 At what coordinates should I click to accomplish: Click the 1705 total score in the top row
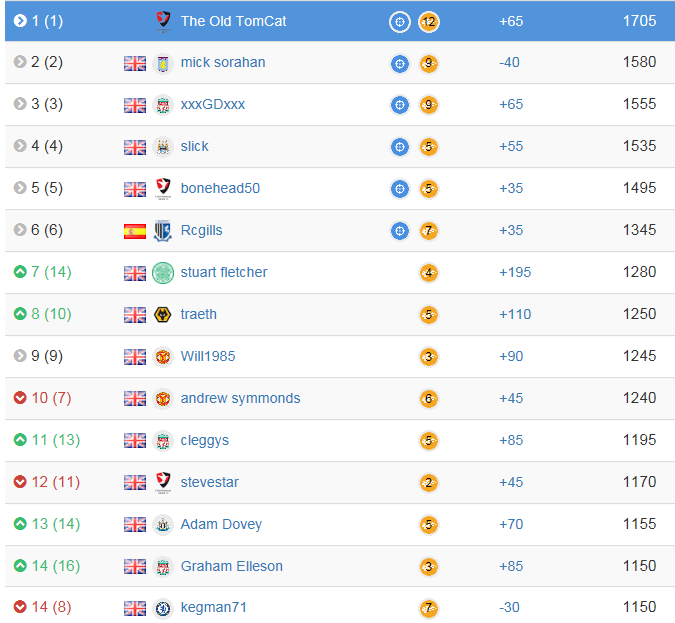[639, 20]
